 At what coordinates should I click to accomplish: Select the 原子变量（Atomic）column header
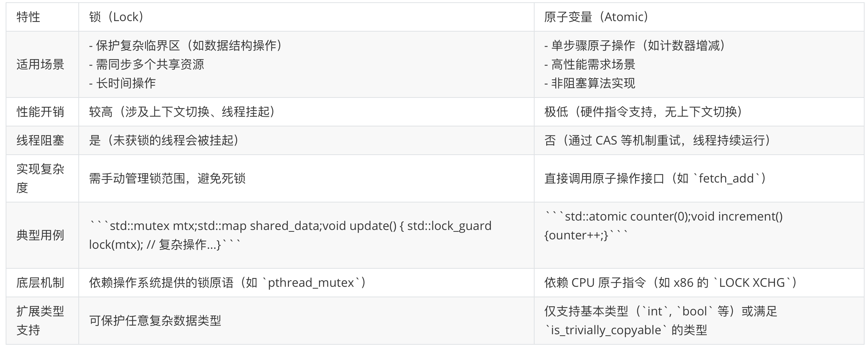[699, 17]
